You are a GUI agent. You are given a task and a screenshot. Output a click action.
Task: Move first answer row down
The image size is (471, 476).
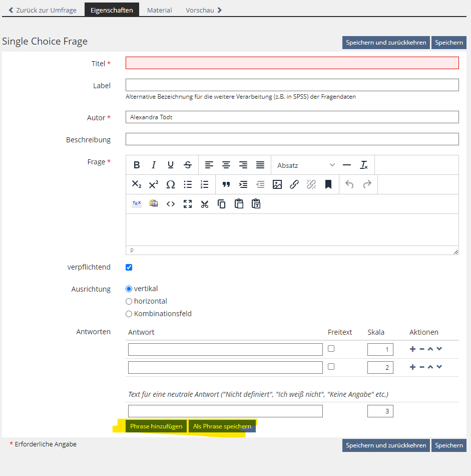coord(439,349)
